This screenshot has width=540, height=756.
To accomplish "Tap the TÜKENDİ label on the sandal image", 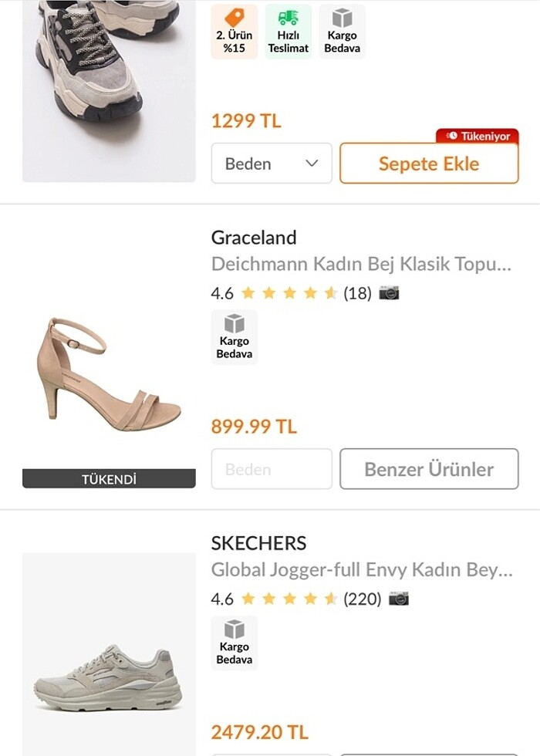I will click(x=109, y=478).
